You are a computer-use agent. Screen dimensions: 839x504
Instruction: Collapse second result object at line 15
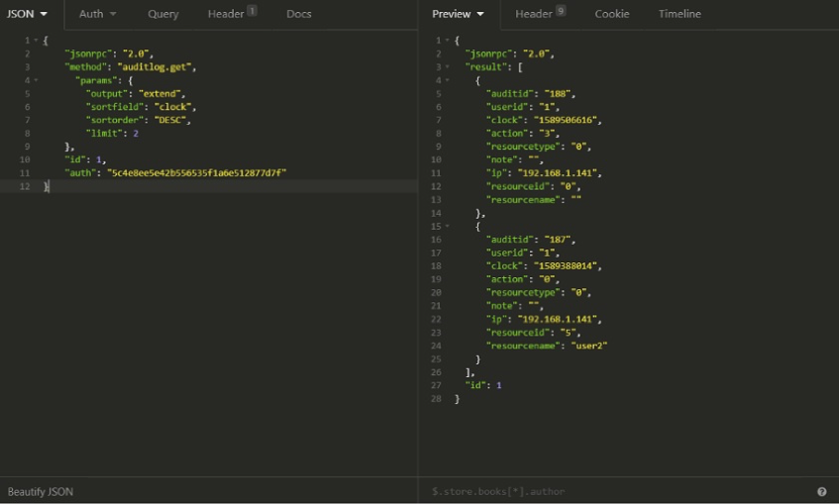[x=448, y=227]
